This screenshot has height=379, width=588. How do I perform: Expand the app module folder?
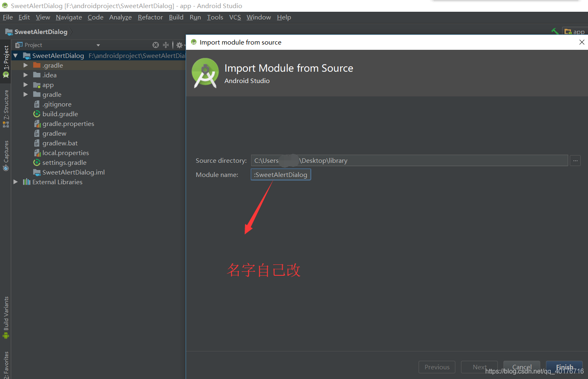[25, 85]
